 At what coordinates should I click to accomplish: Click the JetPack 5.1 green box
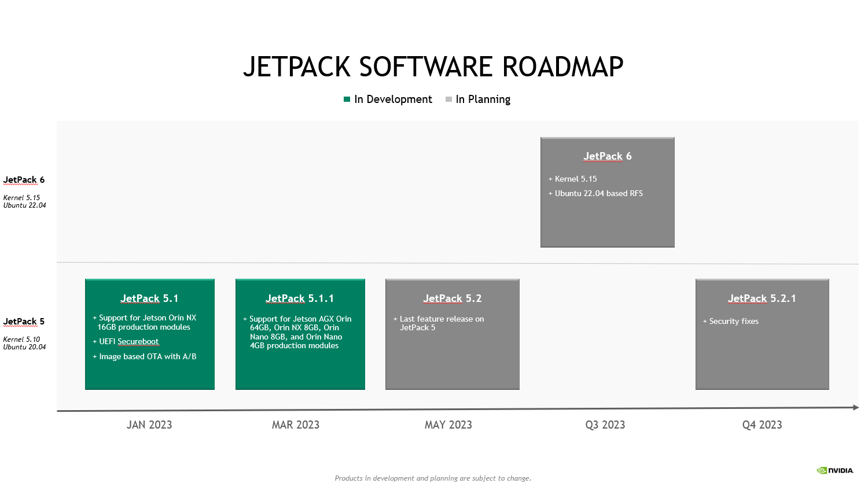click(x=150, y=334)
